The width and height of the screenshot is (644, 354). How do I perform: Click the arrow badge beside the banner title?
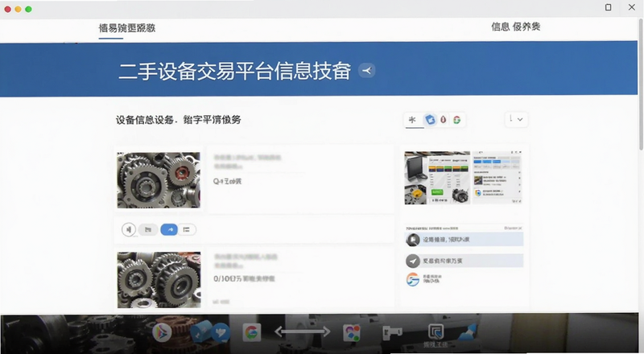point(366,70)
